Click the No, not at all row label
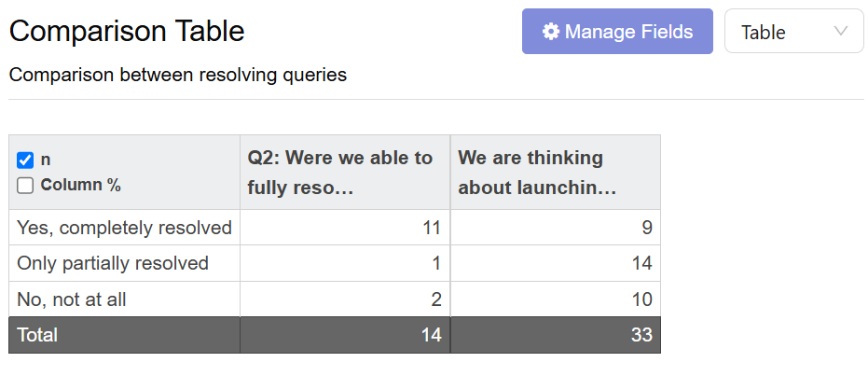 coord(72,299)
